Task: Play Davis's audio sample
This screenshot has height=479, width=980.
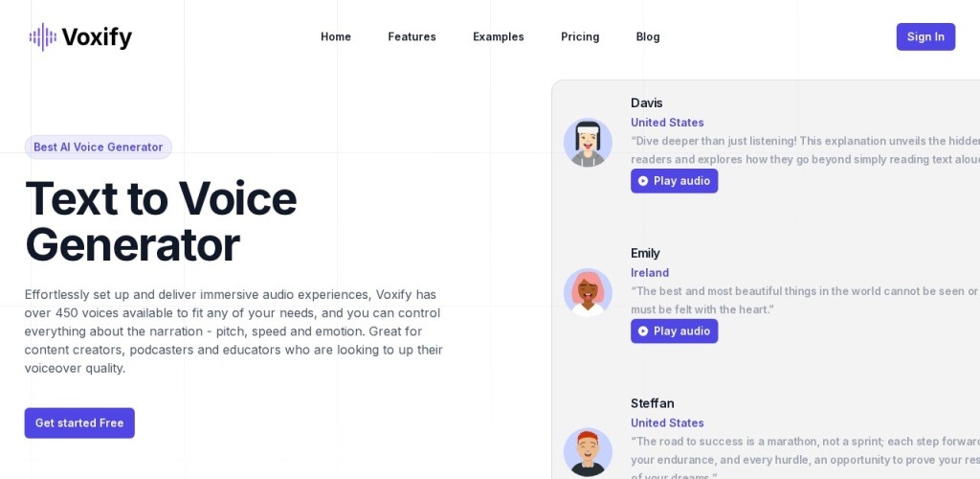Action: (x=674, y=181)
